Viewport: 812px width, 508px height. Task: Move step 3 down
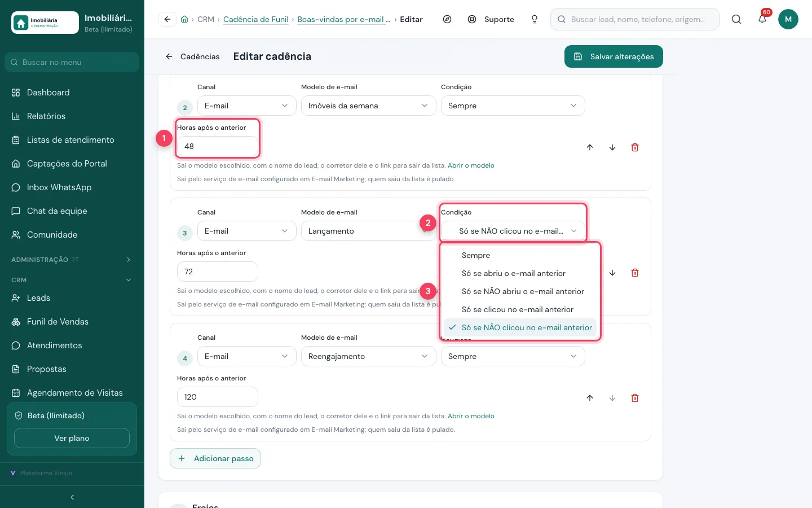[612, 273]
